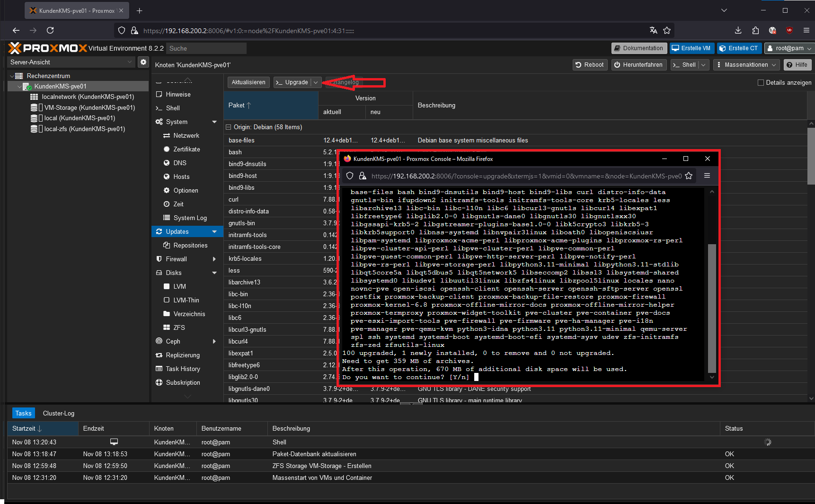
Task: Collapse the Rechenzentrum tree node
Action: point(12,76)
